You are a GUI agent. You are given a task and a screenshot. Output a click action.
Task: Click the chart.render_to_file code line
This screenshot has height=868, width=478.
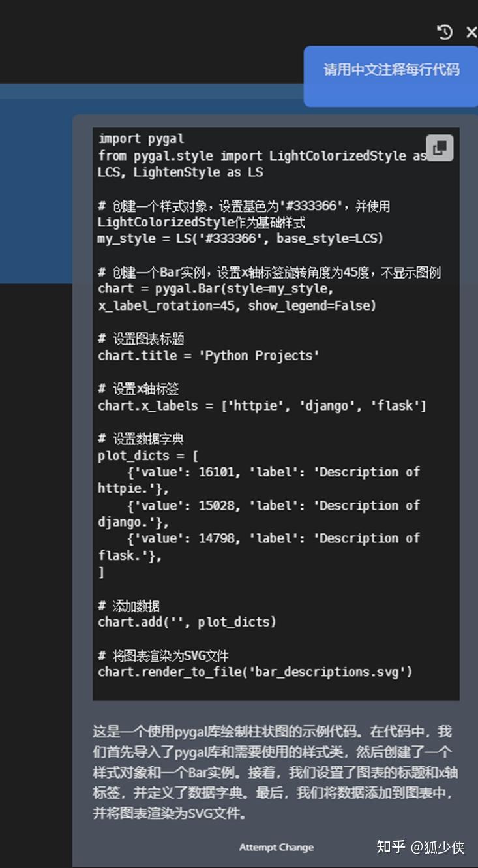[x=255, y=672]
